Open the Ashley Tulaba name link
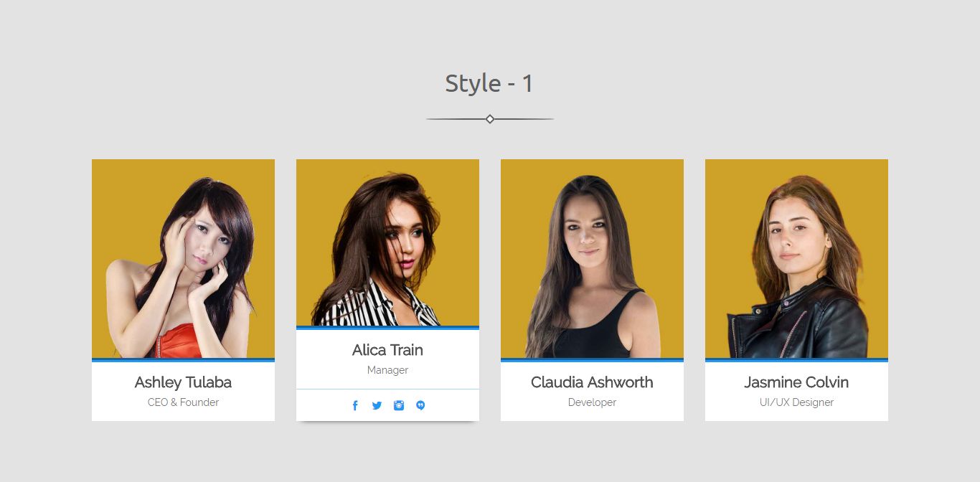The image size is (980, 482). click(183, 382)
